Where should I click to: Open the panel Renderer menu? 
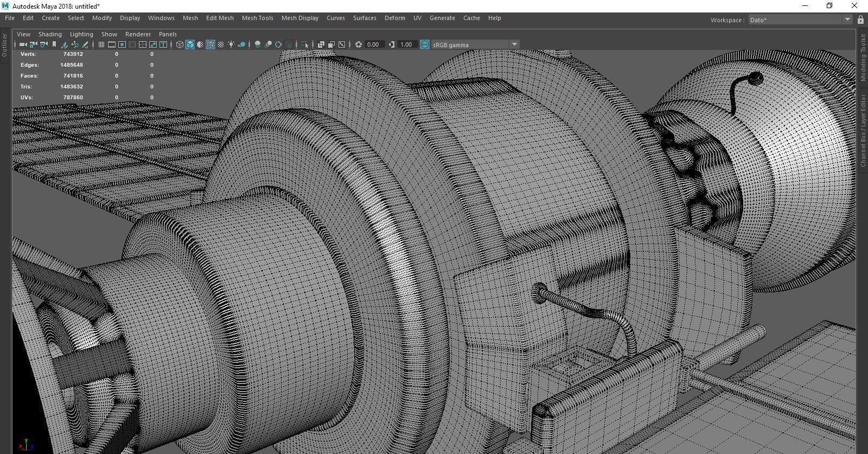[138, 34]
